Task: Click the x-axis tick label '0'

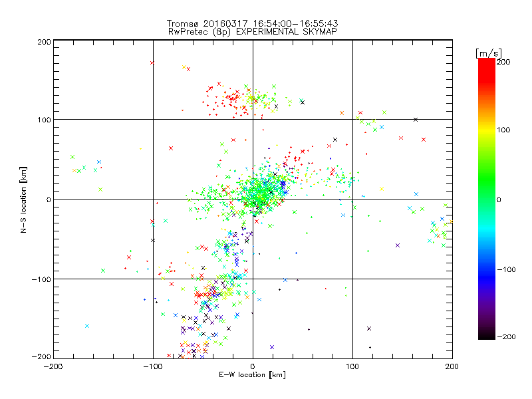Action: click(253, 366)
